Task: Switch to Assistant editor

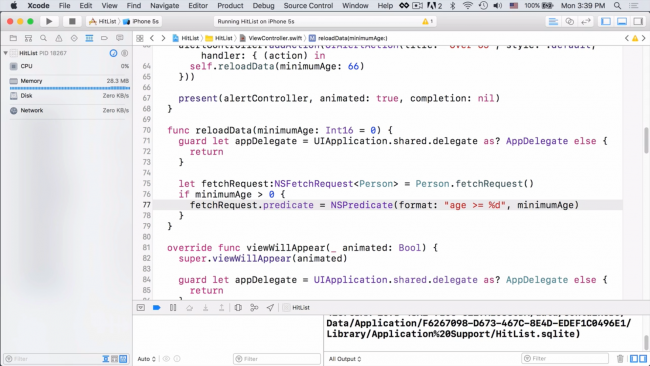Action: pos(570,21)
